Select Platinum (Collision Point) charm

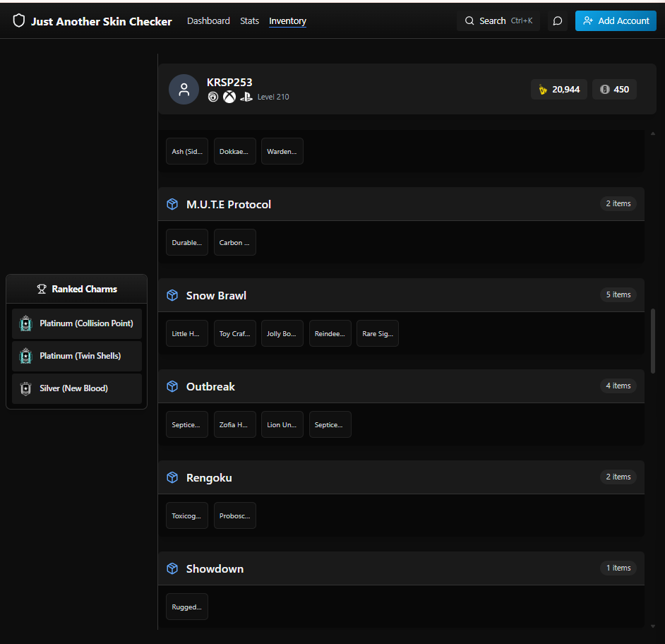click(77, 323)
